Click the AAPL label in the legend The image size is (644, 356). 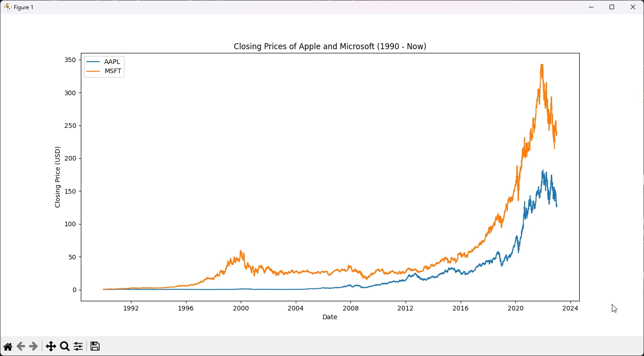[112, 62]
